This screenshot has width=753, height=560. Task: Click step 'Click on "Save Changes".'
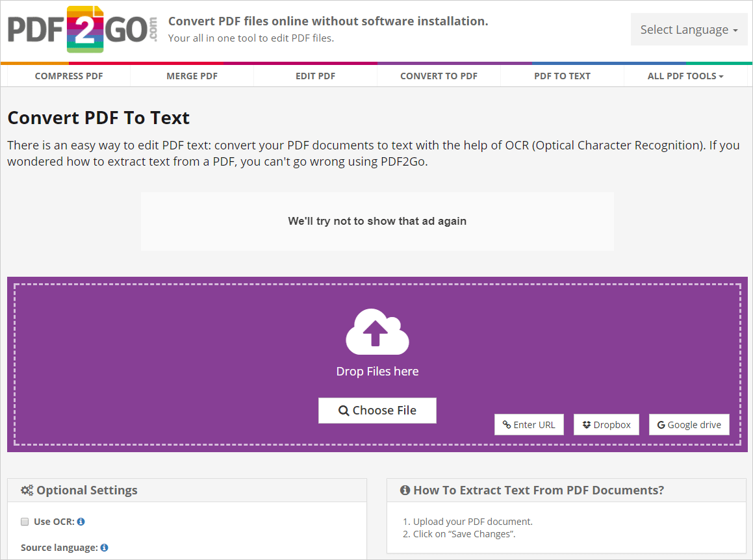465,534
